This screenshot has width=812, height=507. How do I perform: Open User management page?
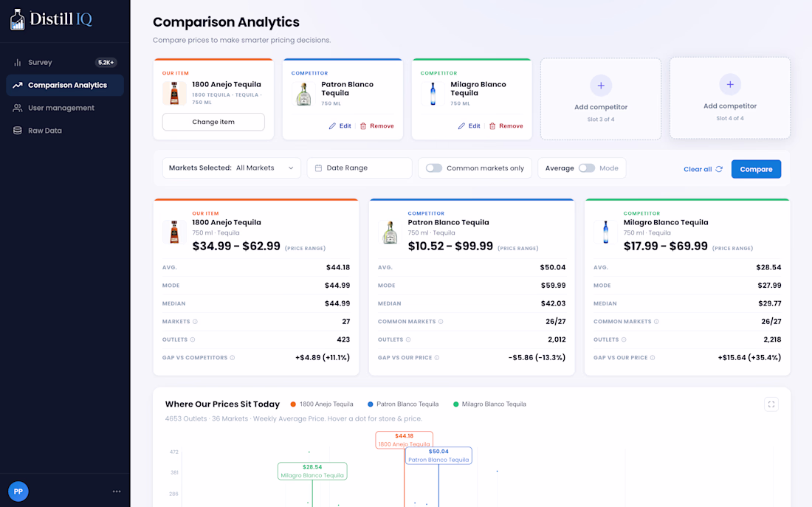65,108
